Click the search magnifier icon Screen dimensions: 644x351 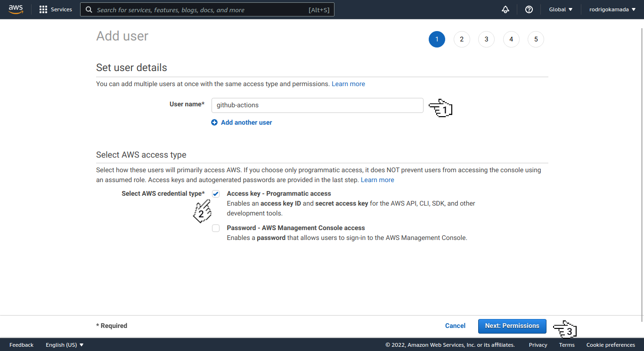pos(89,9)
